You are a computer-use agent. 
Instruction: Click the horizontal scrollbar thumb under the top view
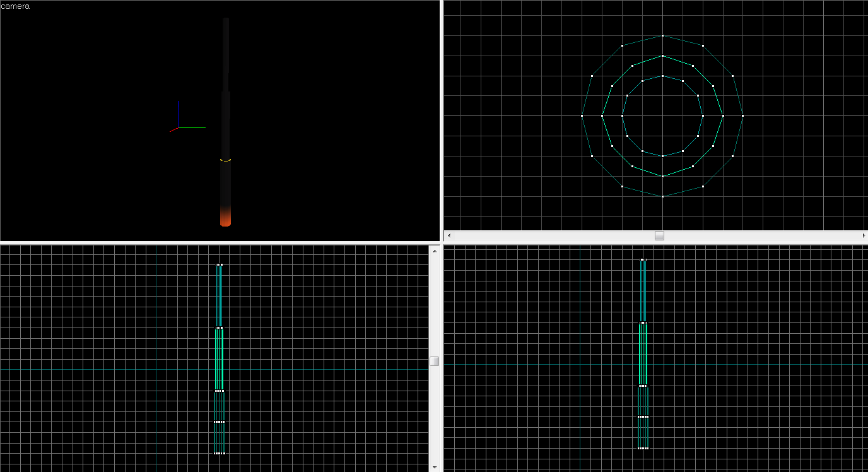pyautogui.click(x=659, y=235)
